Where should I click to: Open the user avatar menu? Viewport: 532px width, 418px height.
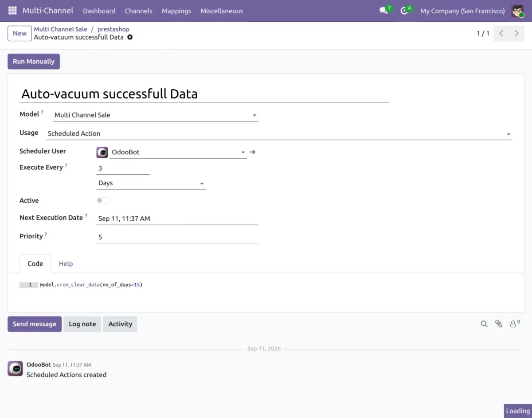click(x=518, y=11)
